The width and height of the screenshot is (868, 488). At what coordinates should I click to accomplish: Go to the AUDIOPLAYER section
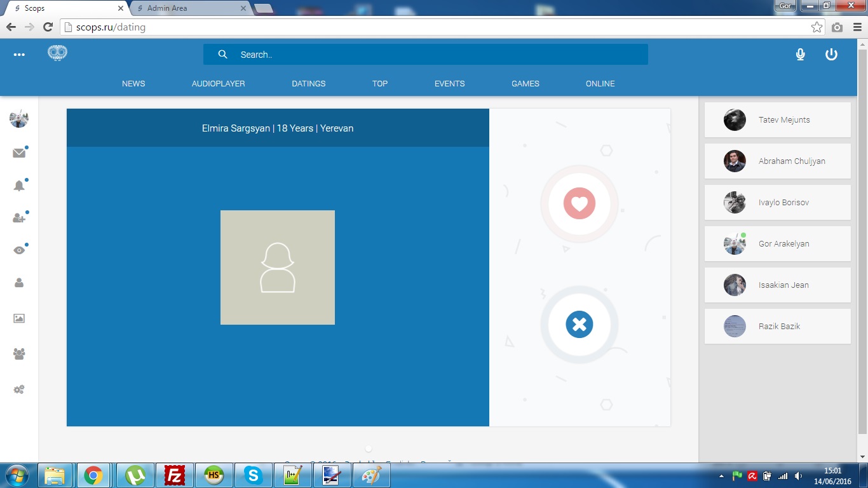tap(218, 84)
